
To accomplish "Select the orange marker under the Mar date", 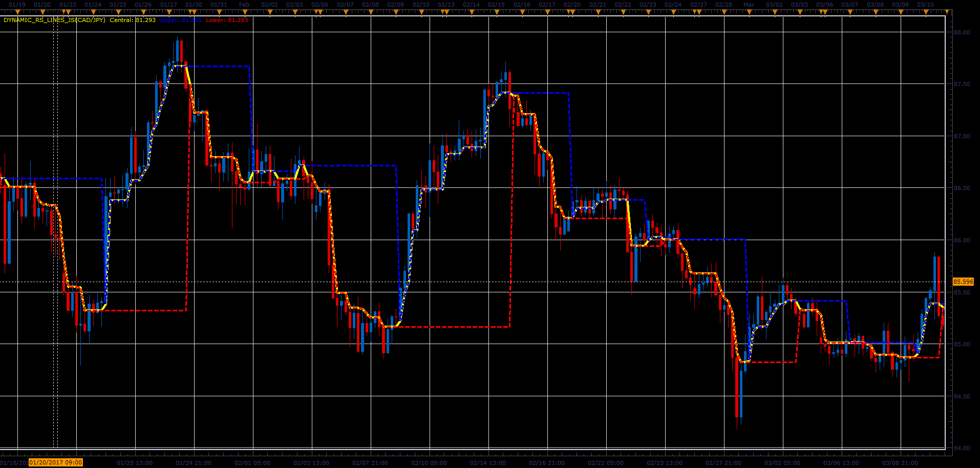I will click(x=749, y=12).
